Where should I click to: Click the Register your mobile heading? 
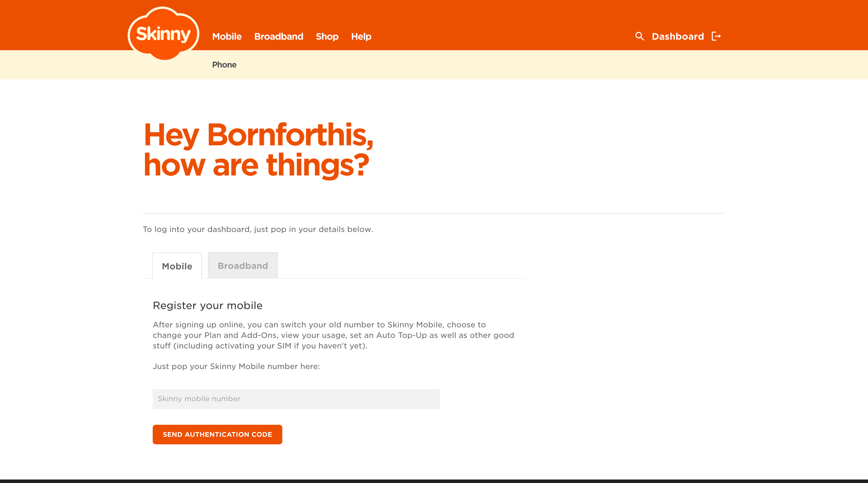click(x=207, y=306)
